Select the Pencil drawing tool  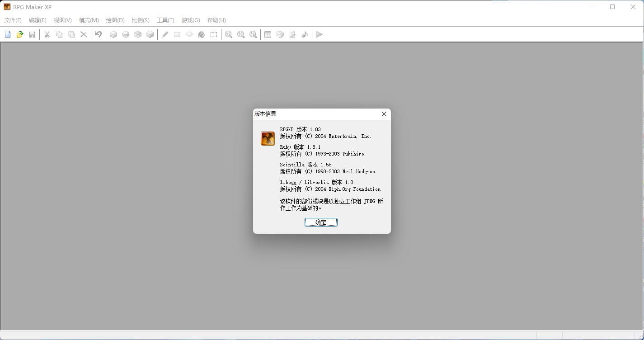[165, 34]
